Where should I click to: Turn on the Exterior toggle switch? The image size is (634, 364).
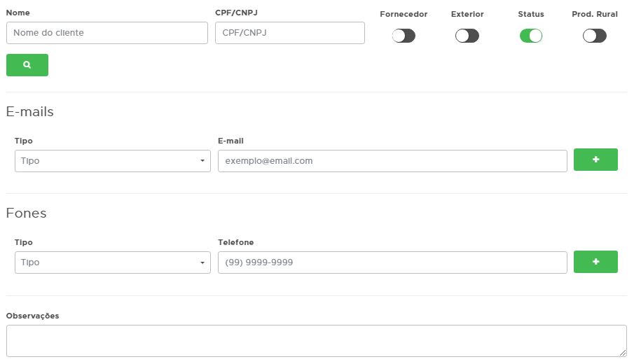[x=467, y=36]
